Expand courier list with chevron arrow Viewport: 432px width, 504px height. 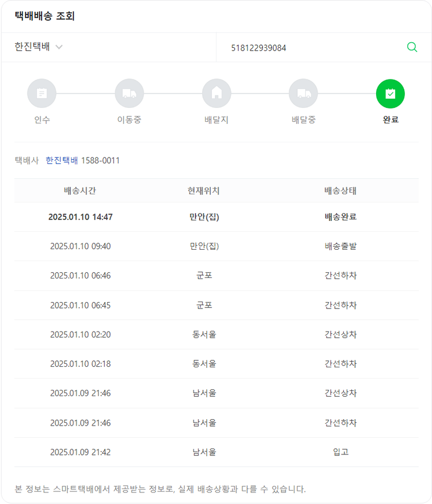tap(59, 47)
